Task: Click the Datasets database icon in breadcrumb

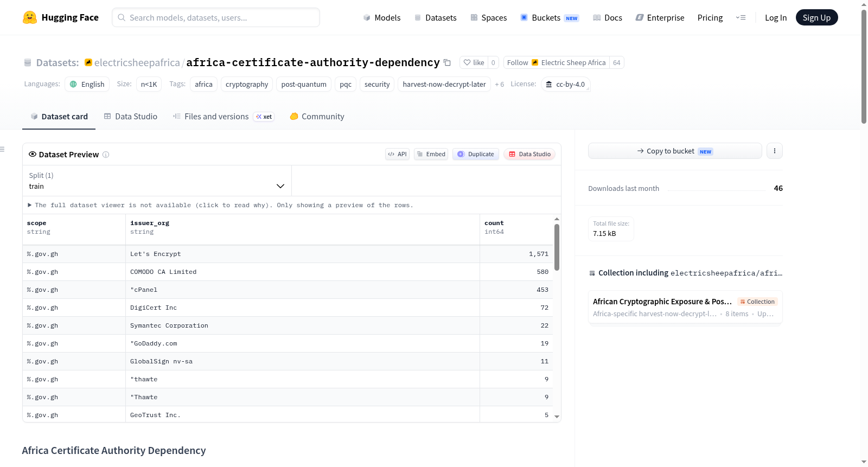Action: pyautogui.click(x=28, y=62)
